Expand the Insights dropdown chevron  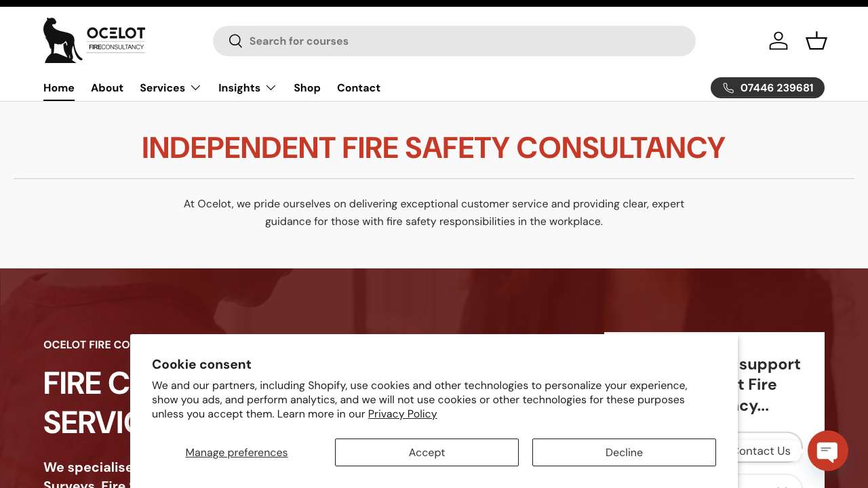point(271,88)
